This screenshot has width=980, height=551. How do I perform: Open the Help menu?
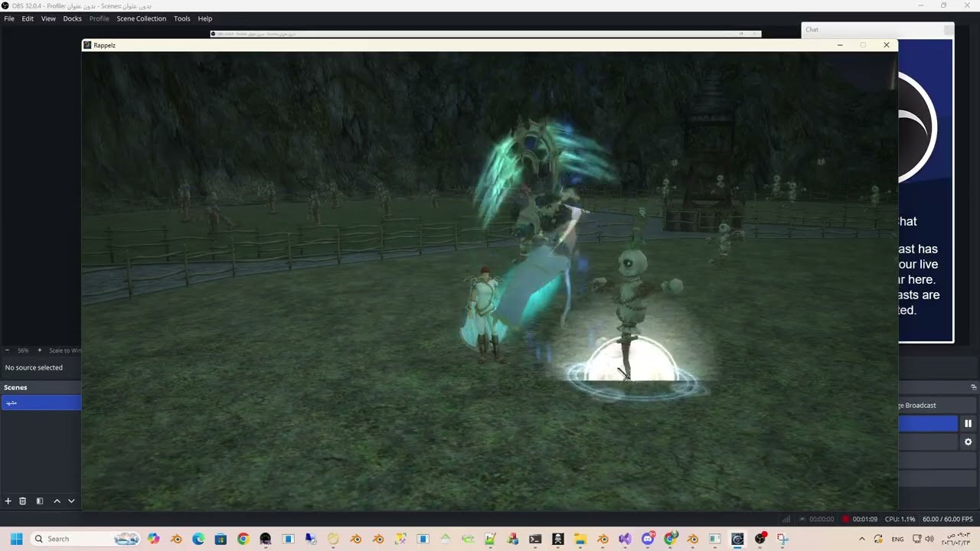click(204, 18)
